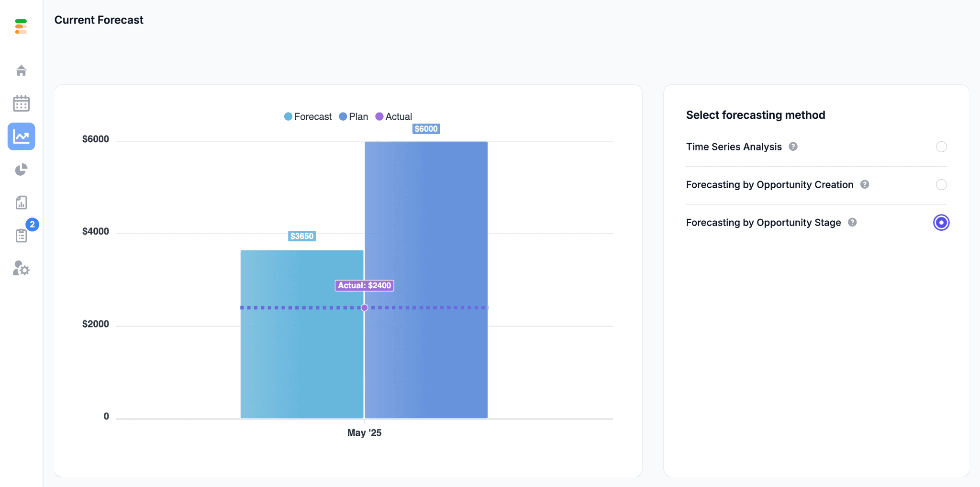Select the Time Series Analysis method

tap(941, 147)
